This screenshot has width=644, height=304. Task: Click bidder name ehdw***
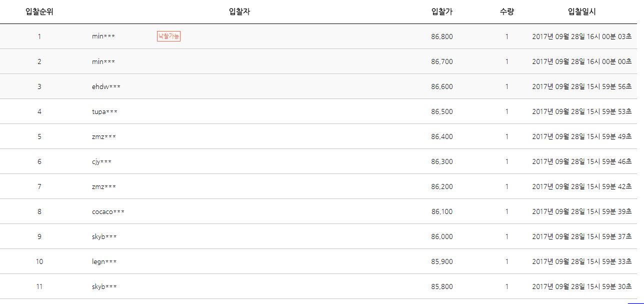[106, 86]
